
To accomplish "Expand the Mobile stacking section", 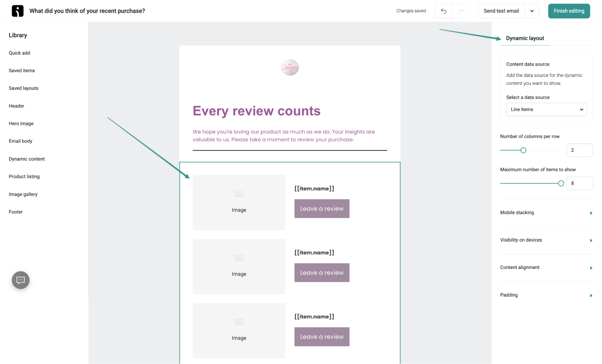I will 546,213.
